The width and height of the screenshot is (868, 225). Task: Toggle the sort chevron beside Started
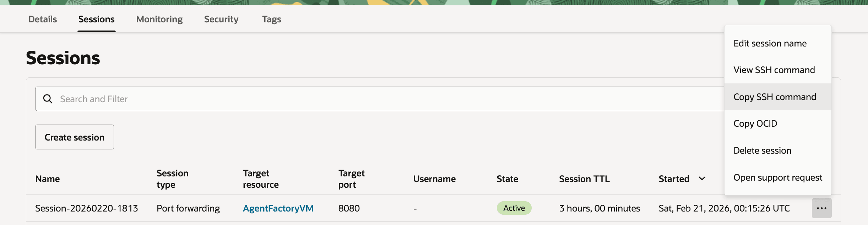pos(702,179)
